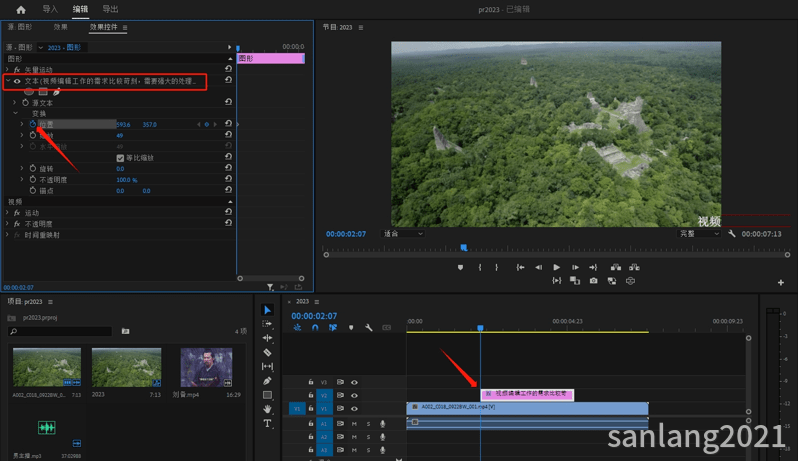The width and height of the screenshot is (798, 461).
Task: Toggle the rotation animation stopwatch
Action: pyautogui.click(x=33, y=168)
